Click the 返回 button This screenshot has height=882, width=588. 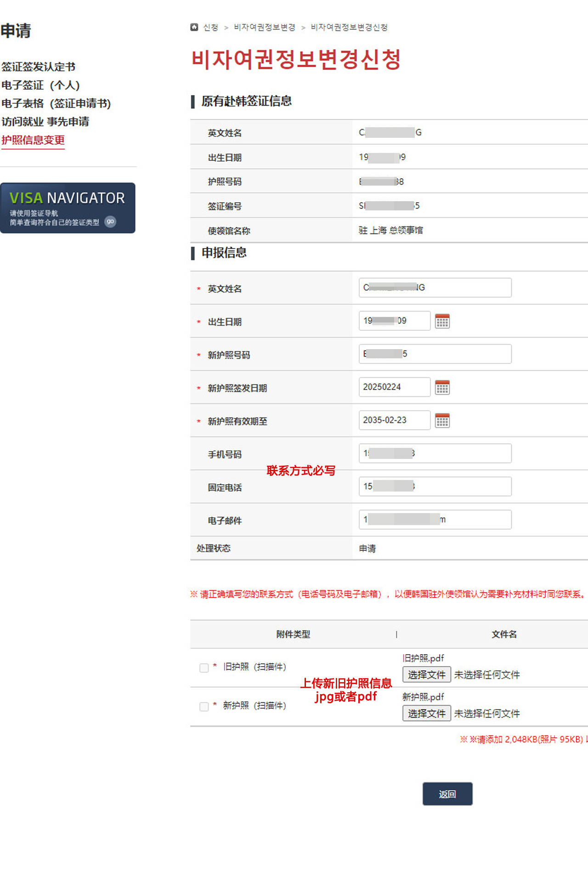447,794
